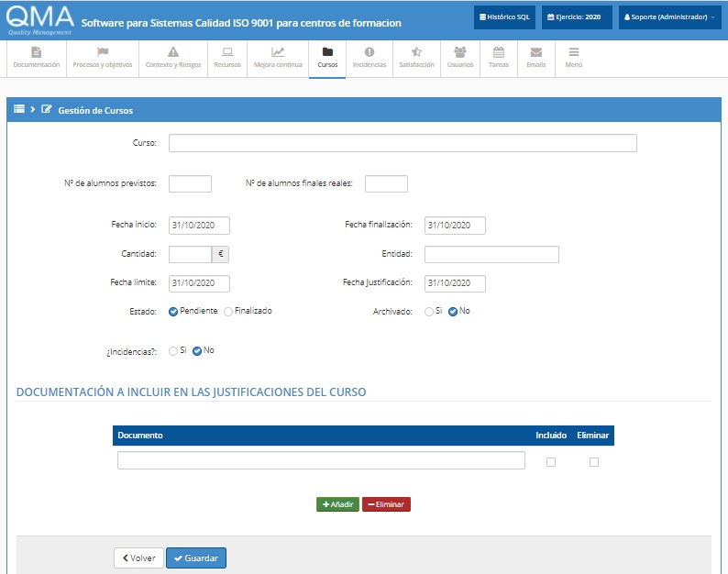Open Satisfacción star icon
Viewport: 728px width, 574px height.
416,53
